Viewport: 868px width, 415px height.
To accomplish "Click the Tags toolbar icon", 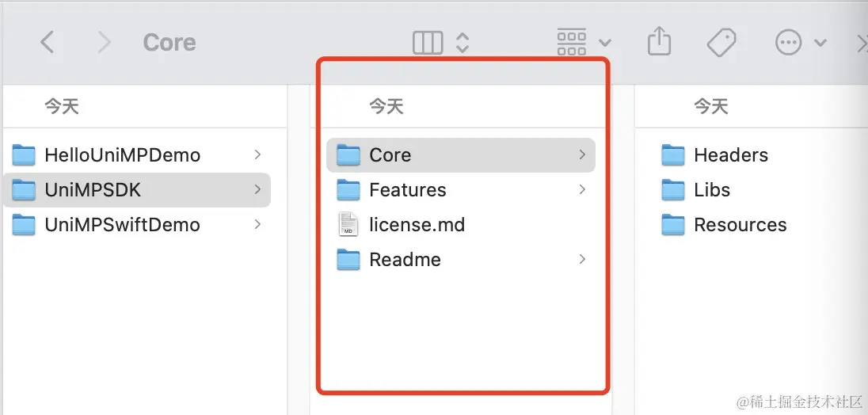I will 721,43.
